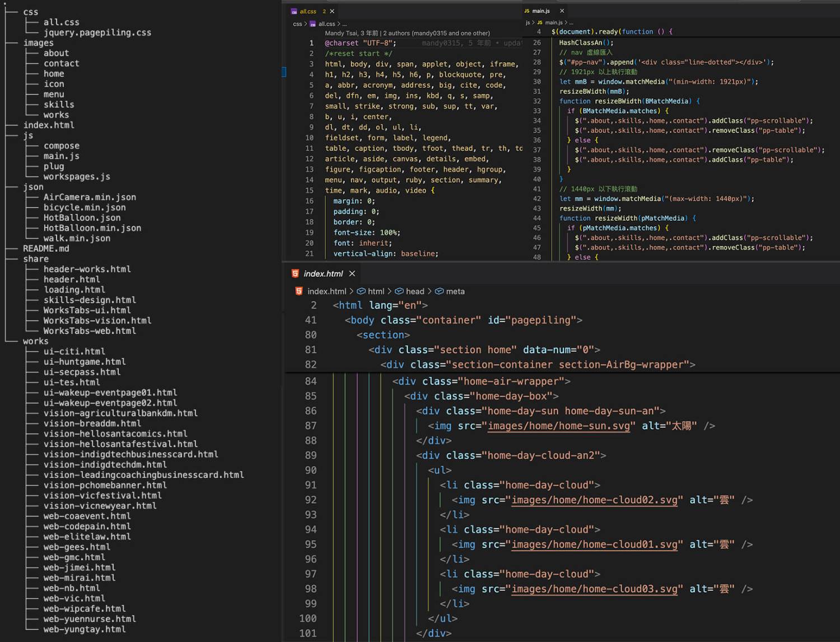Follow the images/home/home-sun.svg link
Viewport: 840px width, 642px height.
[x=558, y=426]
